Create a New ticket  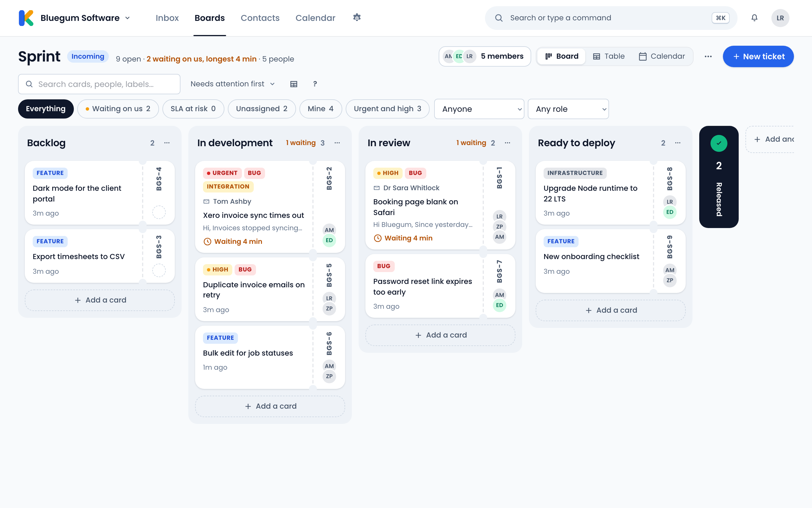coord(758,56)
